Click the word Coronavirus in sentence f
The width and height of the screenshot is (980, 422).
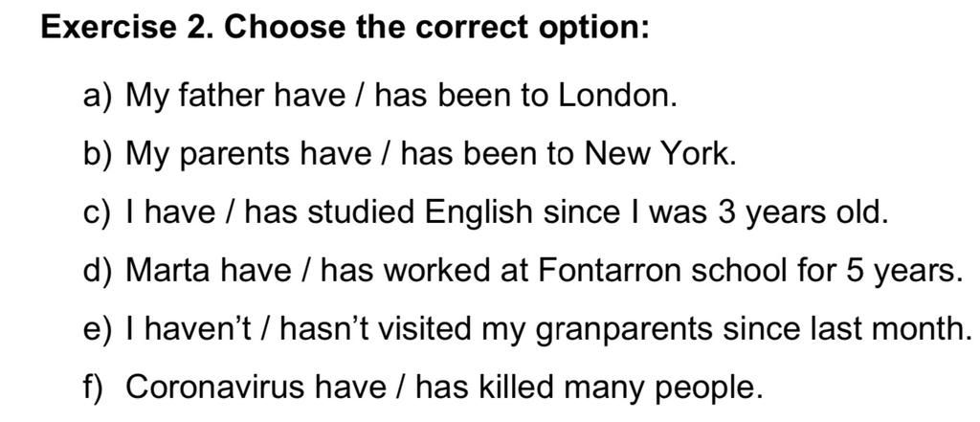(216, 389)
